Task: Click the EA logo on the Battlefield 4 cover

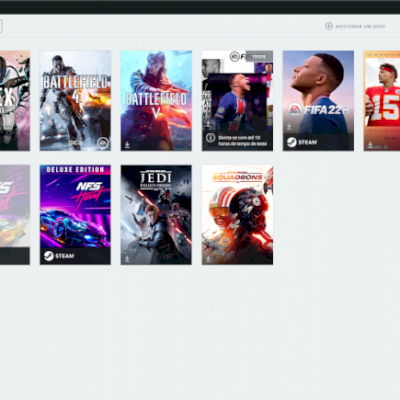Action: [x=103, y=143]
